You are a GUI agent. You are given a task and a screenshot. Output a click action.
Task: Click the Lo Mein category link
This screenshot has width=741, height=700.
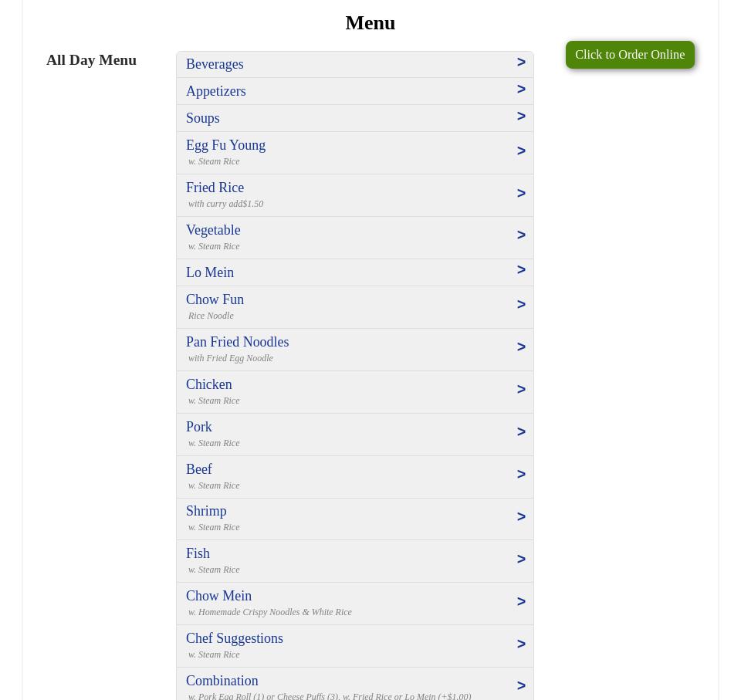(210, 272)
